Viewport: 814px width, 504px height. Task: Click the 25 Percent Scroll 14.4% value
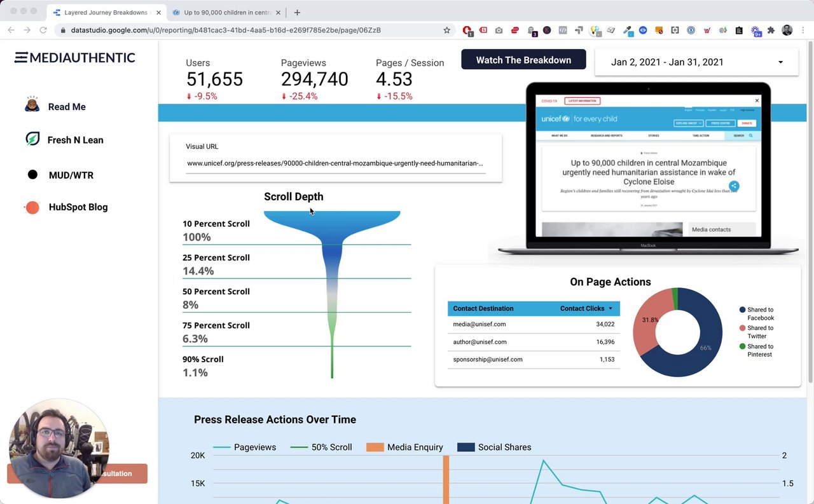(x=198, y=271)
